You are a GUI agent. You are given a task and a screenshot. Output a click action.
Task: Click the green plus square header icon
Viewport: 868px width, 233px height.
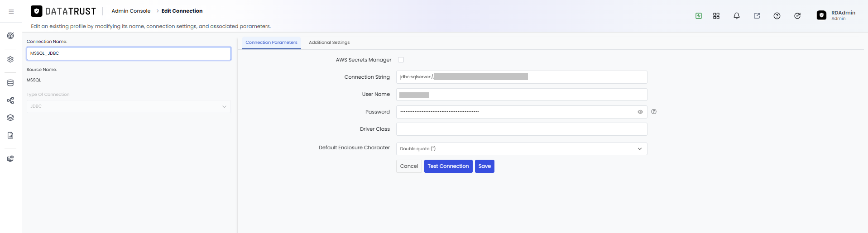[699, 16]
